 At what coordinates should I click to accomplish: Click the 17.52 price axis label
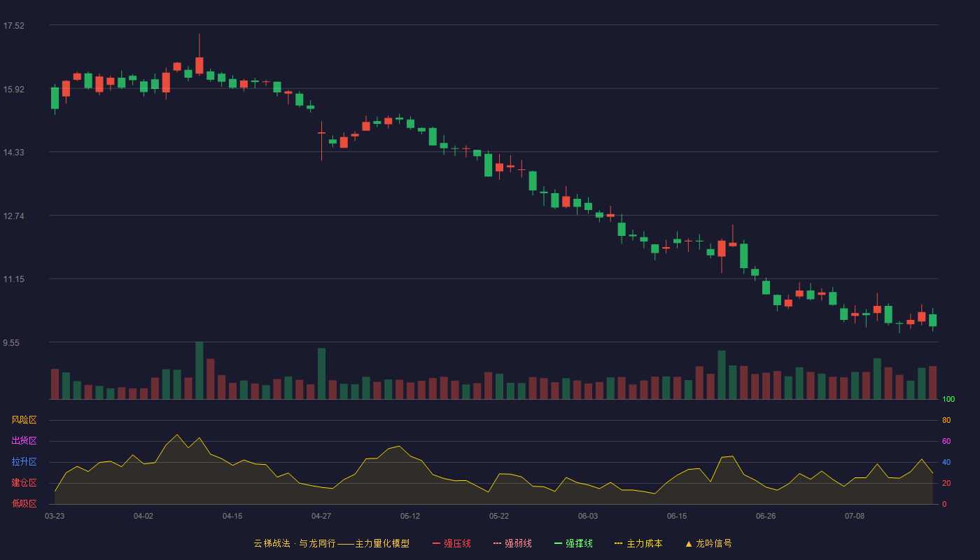(x=13, y=26)
